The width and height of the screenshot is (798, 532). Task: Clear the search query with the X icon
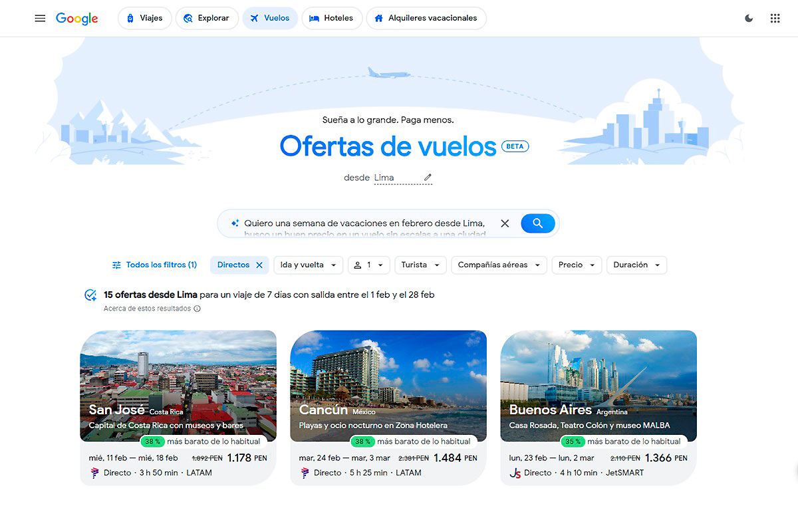(505, 223)
